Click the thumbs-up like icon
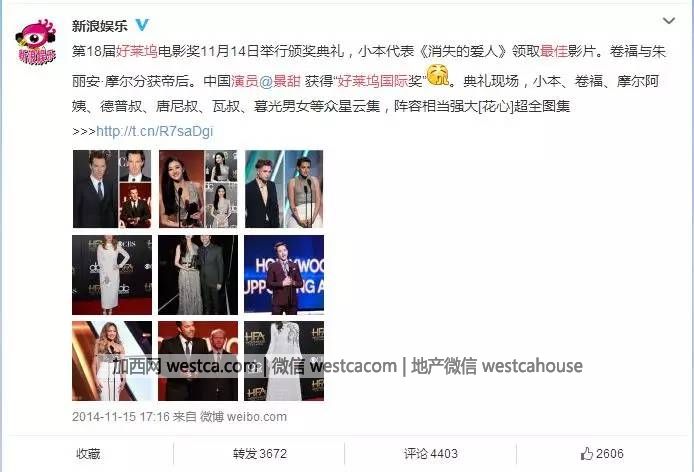The width and height of the screenshot is (694, 472). [x=586, y=453]
